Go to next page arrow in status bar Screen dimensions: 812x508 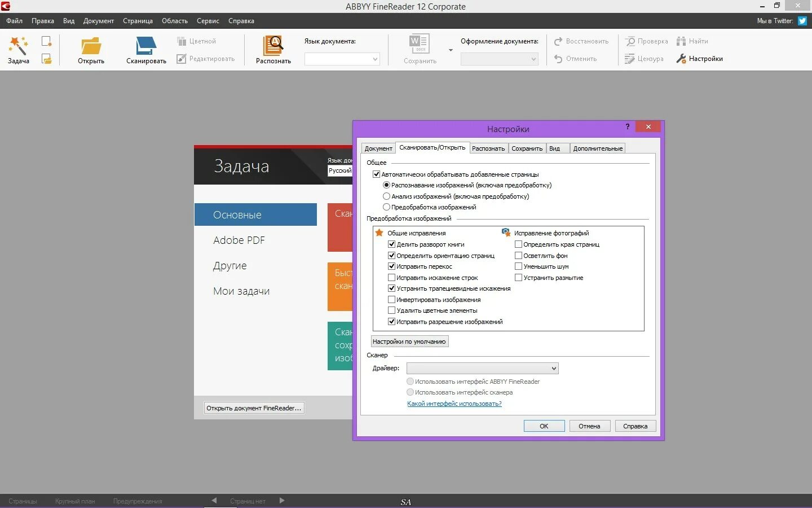tap(282, 501)
